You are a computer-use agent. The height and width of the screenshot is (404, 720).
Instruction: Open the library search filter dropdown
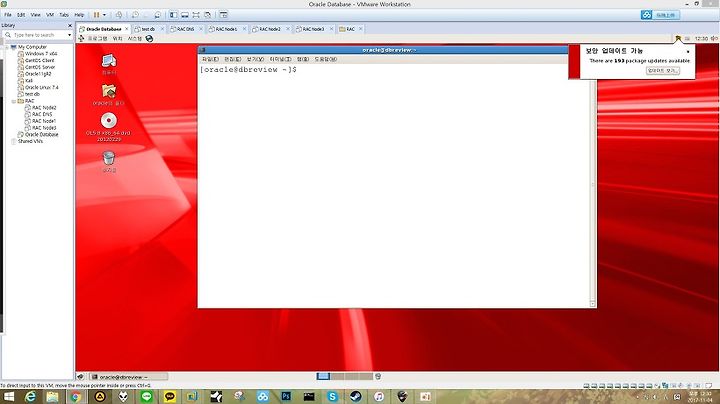pos(69,35)
